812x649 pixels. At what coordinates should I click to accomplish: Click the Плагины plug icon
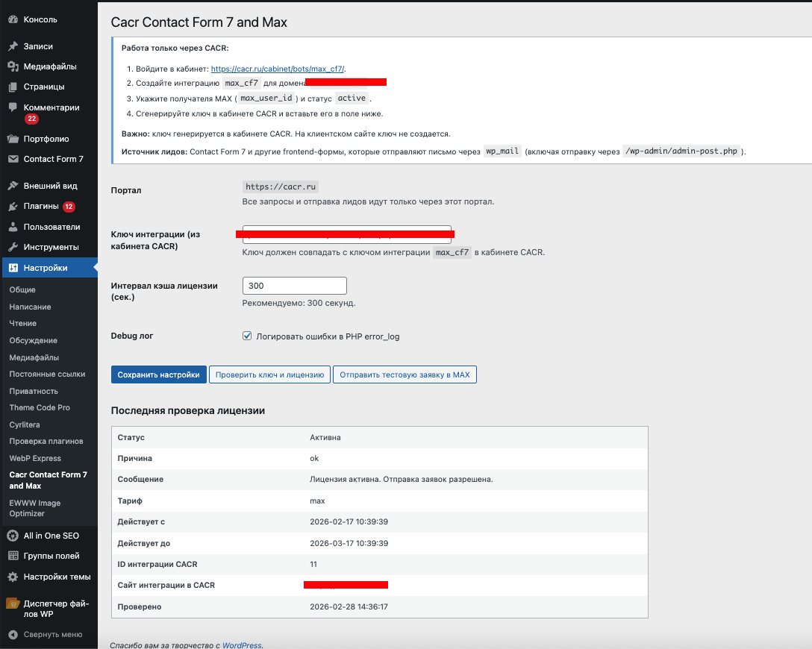[13, 206]
